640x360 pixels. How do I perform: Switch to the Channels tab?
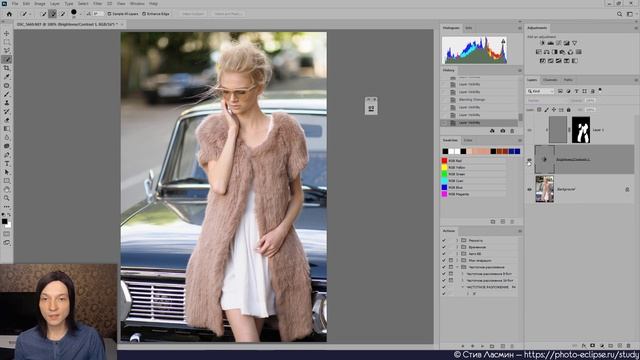(550, 80)
